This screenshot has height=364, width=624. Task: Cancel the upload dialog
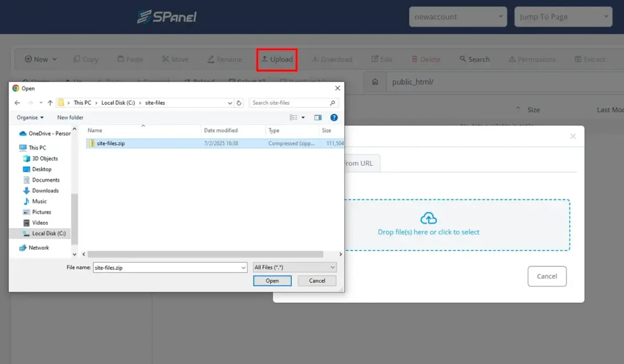[x=547, y=276]
